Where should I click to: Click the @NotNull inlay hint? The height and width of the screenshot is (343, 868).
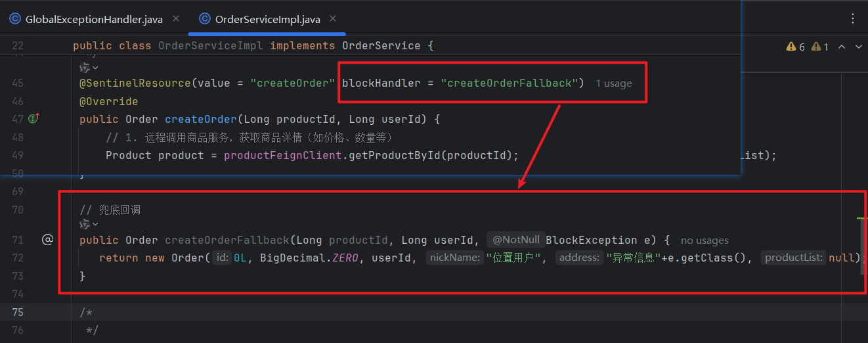click(516, 240)
